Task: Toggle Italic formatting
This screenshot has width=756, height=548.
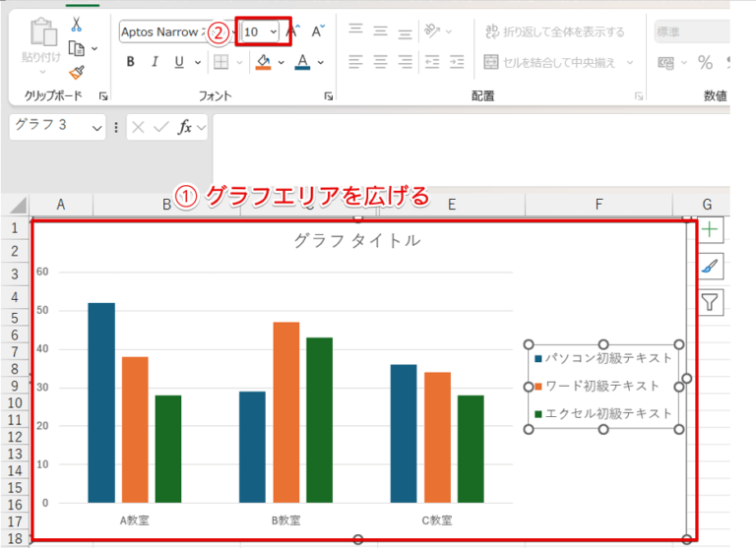Action: pyautogui.click(x=155, y=62)
